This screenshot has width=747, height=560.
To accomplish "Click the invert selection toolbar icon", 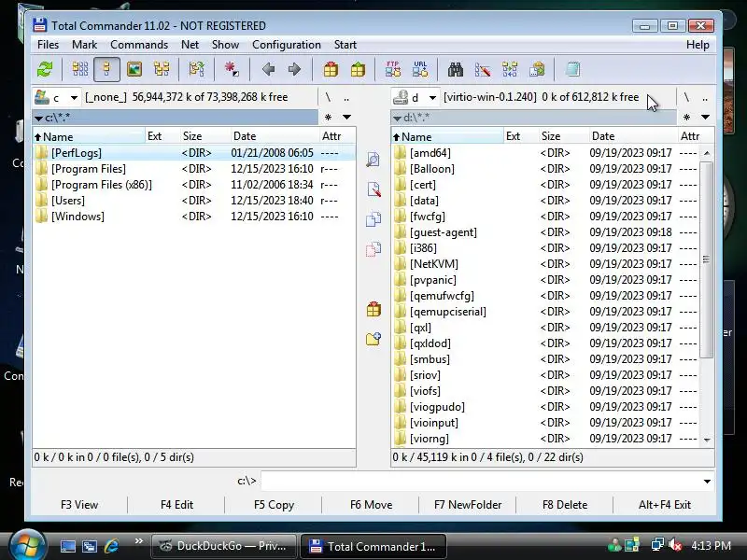I will click(232, 69).
